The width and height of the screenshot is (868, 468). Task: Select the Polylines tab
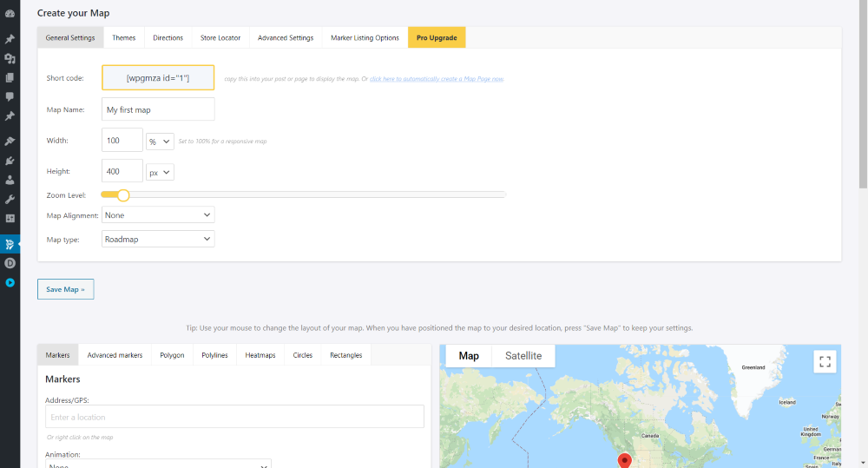[x=214, y=355]
